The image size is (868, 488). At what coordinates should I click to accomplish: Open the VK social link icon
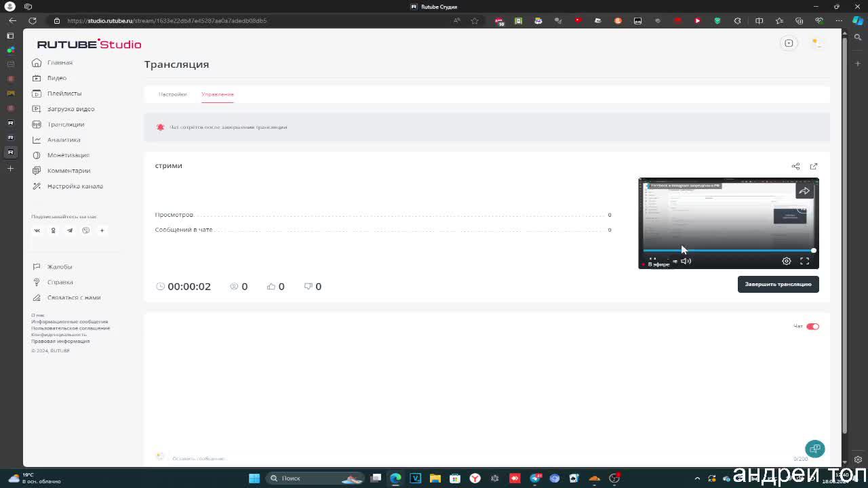[37, 230]
